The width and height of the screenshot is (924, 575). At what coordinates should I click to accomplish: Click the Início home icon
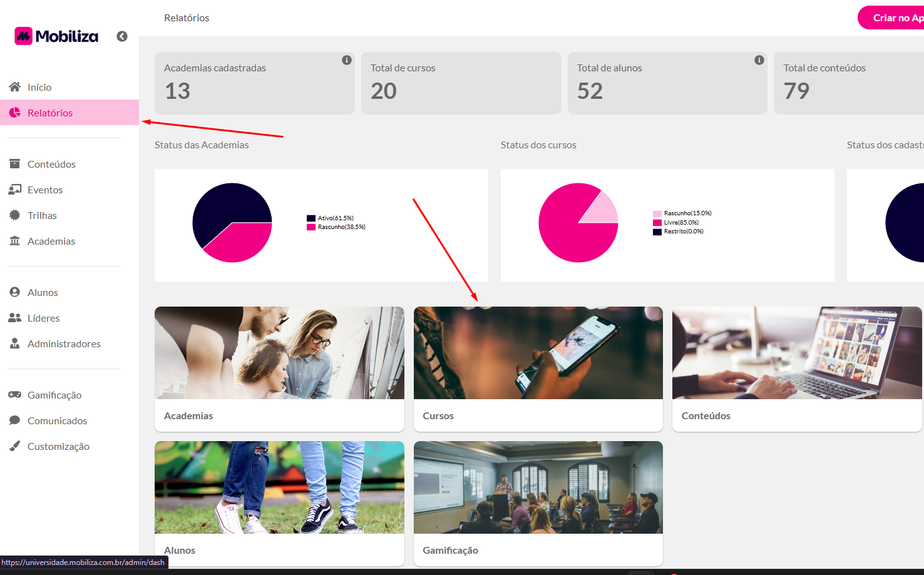click(15, 87)
